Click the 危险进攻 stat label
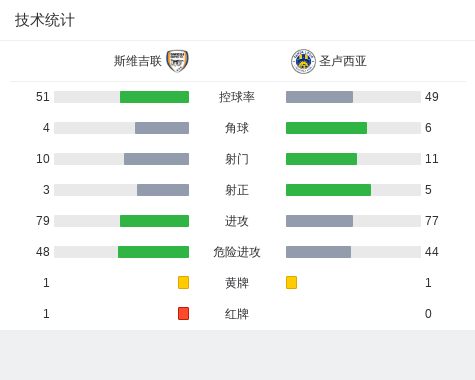 pyautogui.click(x=237, y=252)
